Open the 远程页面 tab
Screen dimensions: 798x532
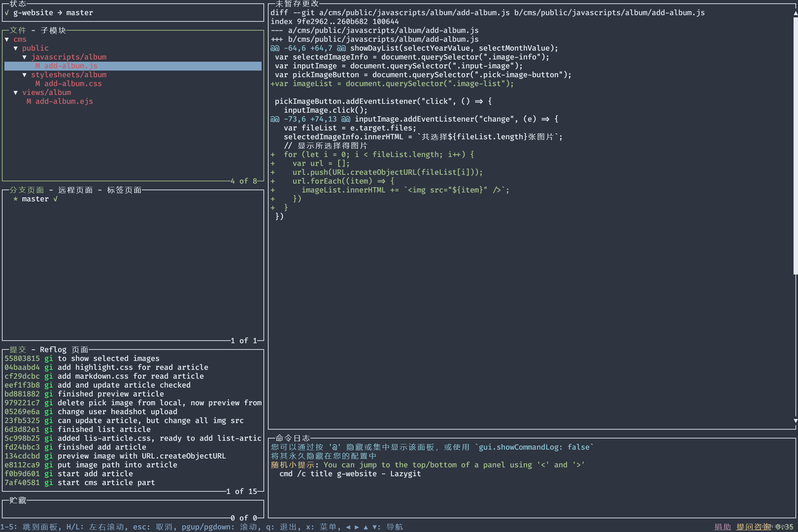(x=75, y=190)
